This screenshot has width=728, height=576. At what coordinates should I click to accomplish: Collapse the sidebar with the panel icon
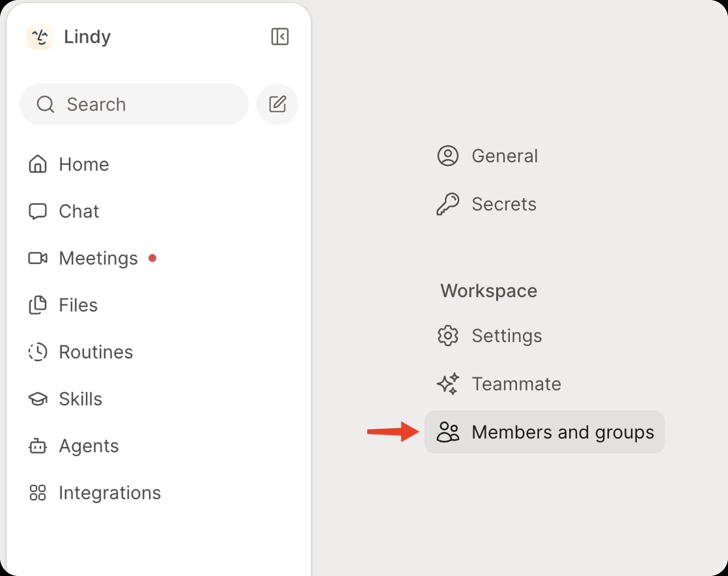[280, 36]
